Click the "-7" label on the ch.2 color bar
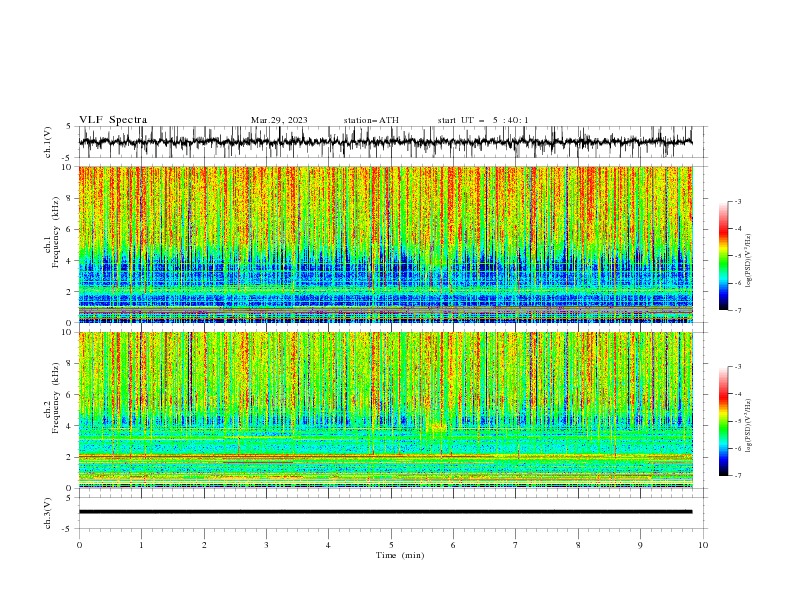Viewport: 792px width, 612px height. [x=737, y=476]
